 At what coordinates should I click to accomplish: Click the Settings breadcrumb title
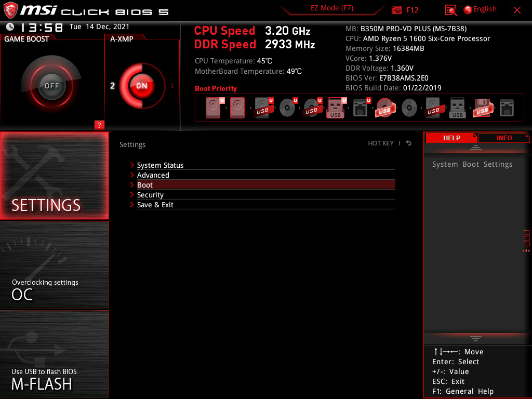tap(132, 144)
